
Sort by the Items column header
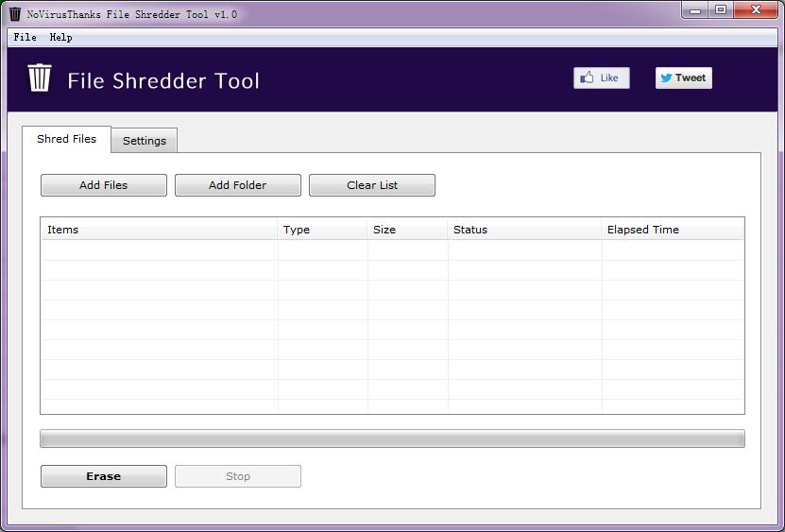coord(160,230)
